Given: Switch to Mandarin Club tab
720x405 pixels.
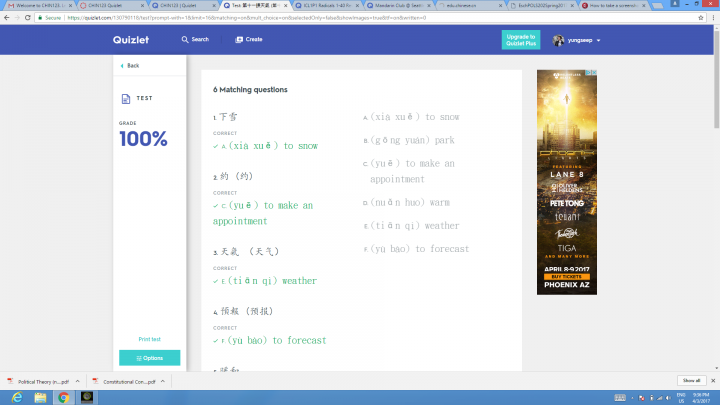Looking at the screenshot, I should (x=399, y=6).
